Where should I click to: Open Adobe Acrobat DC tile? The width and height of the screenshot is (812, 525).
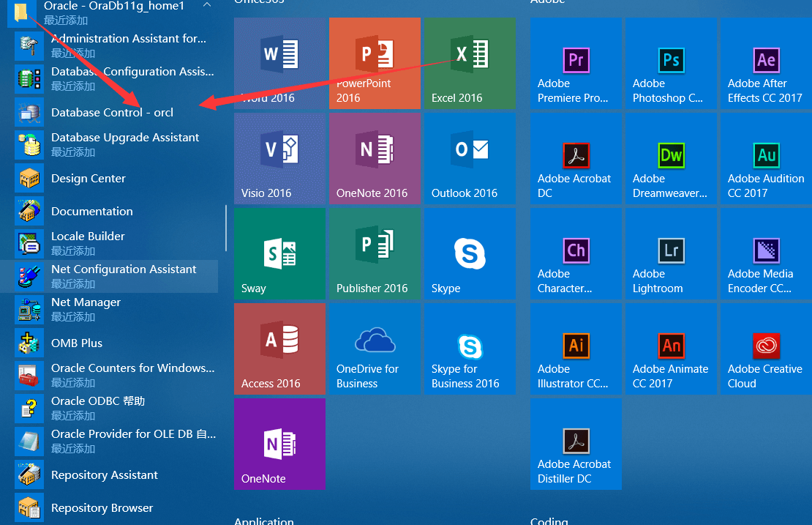[576, 159]
